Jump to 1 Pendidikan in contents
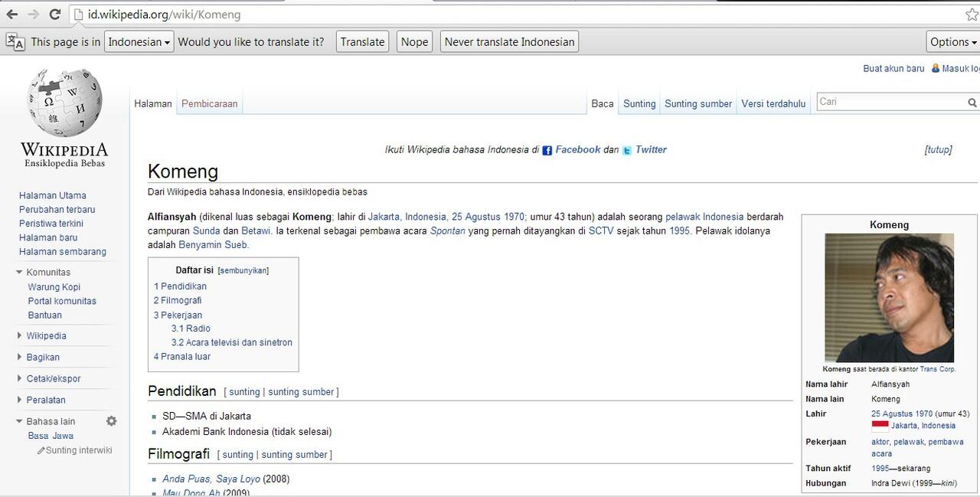This screenshot has width=980, height=497. (180, 286)
